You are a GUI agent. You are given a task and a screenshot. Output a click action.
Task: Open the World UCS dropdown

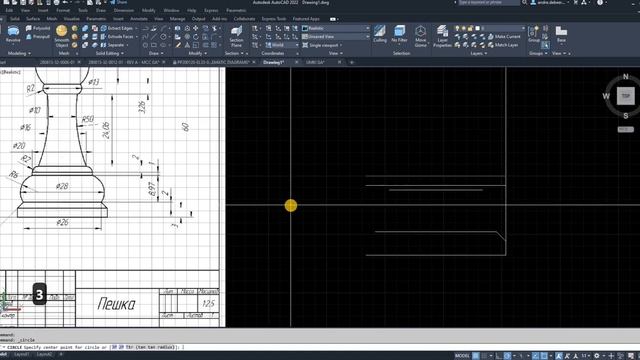click(x=282, y=45)
